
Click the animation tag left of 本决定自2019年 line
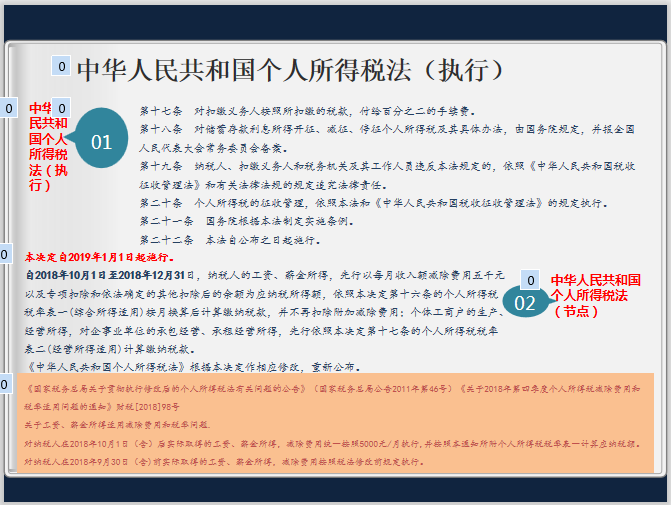[4, 254]
